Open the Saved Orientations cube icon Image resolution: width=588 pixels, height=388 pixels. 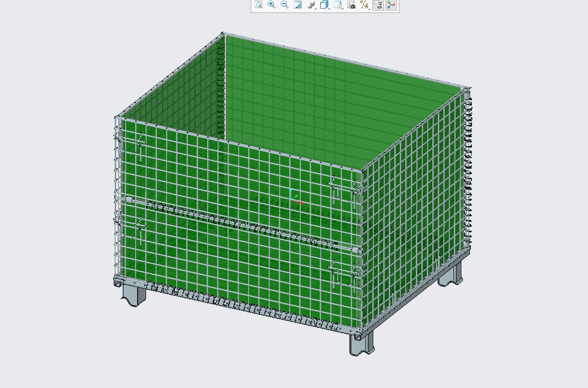pos(324,5)
